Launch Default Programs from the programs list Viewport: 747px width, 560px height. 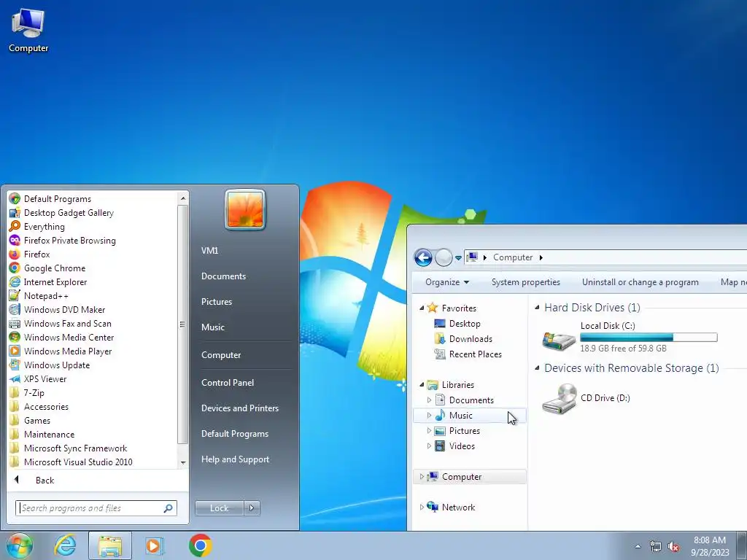(57, 199)
